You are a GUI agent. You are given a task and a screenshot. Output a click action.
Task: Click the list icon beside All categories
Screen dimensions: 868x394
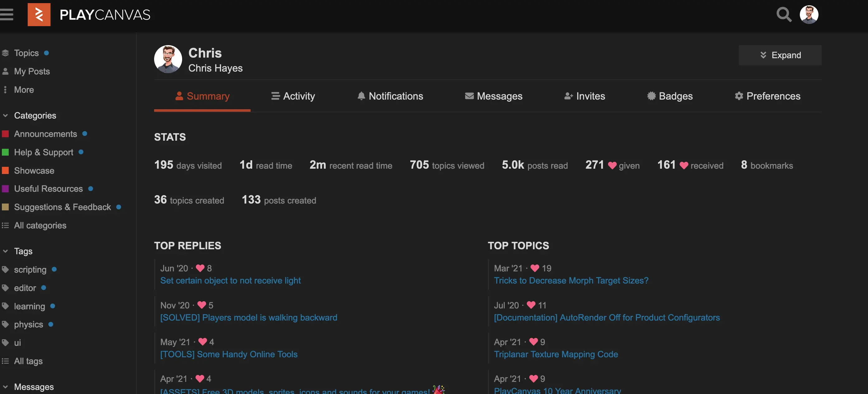pyautogui.click(x=5, y=225)
